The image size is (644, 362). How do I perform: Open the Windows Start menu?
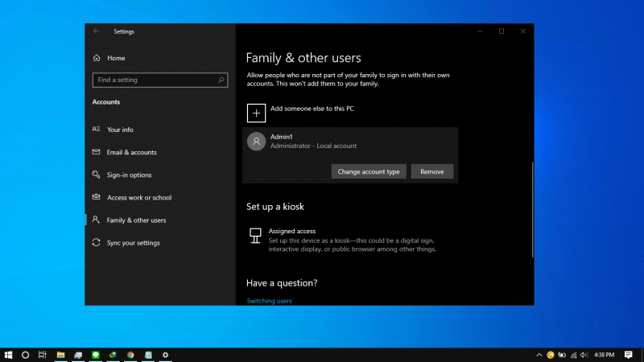pyautogui.click(x=8, y=355)
